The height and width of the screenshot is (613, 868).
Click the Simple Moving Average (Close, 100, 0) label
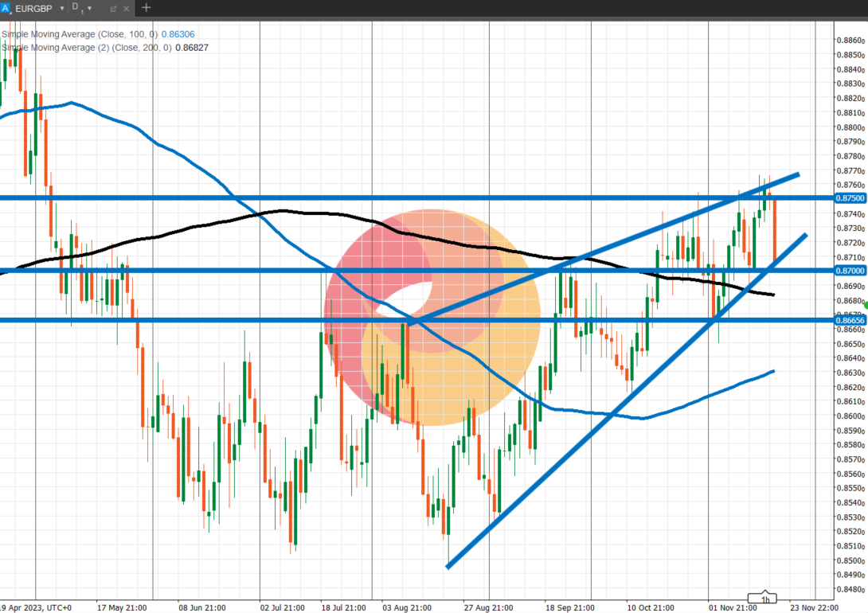(x=80, y=34)
